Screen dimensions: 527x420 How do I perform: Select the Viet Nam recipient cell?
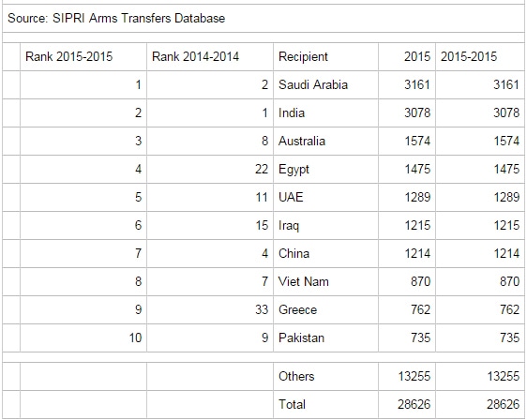(x=325, y=282)
